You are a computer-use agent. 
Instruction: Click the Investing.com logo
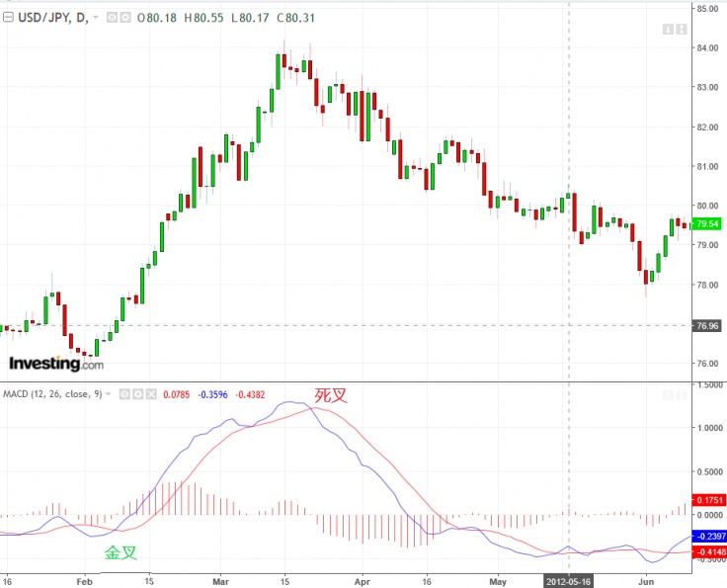click(55, 363)
